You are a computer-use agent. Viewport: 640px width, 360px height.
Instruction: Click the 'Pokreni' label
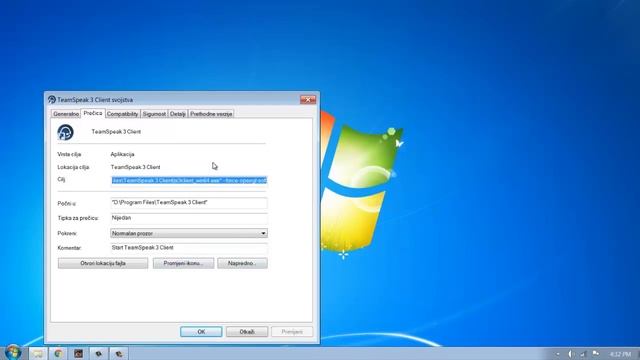pos(67,233)
